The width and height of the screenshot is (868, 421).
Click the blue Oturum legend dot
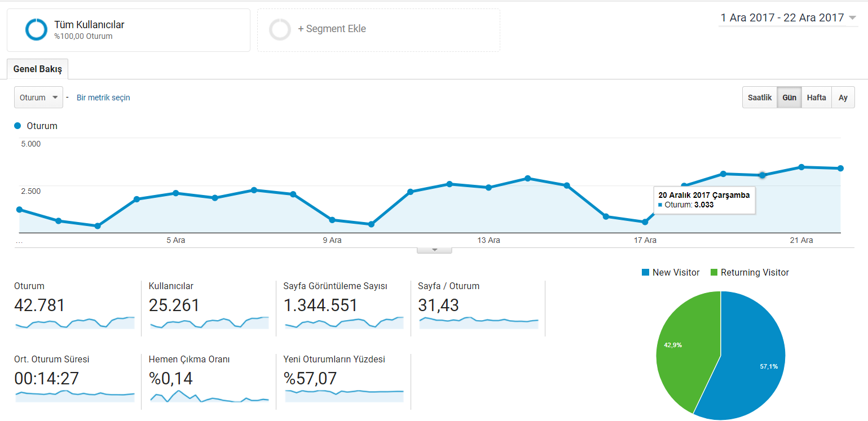point(17,126)
